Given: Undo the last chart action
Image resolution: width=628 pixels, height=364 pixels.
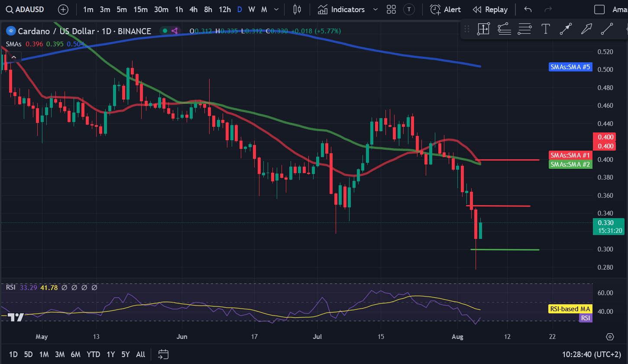Looking at the screenshot, I should (x=528, y=10).
